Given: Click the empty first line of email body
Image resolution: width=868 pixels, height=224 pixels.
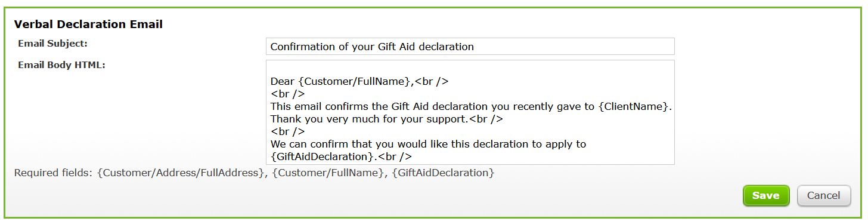Looking at the screenshot, I should [x=470, y=68].
